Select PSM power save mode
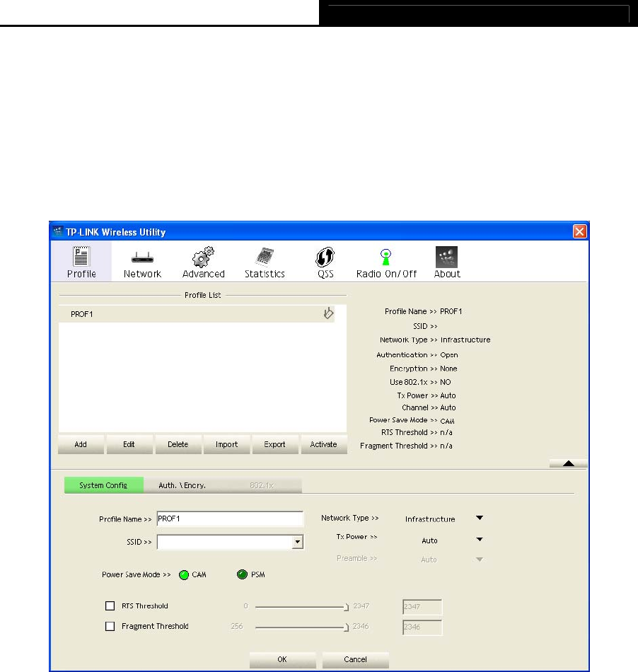The width and height of the screenshot is (638, 672). tap(242, 574)
